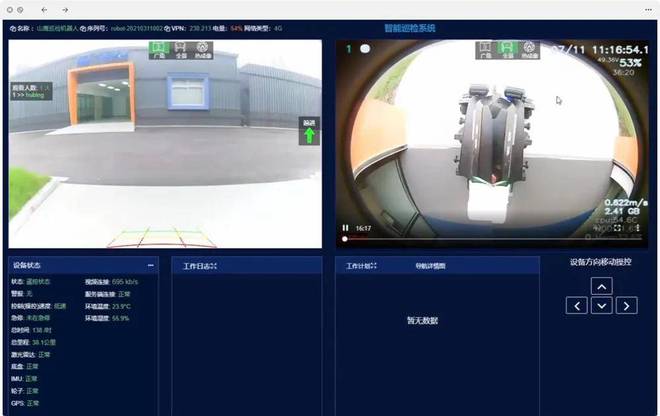Expand the 工作计划 panel to fullscreen
Screen dimensions: 660x416
click(x=373, y=266)
